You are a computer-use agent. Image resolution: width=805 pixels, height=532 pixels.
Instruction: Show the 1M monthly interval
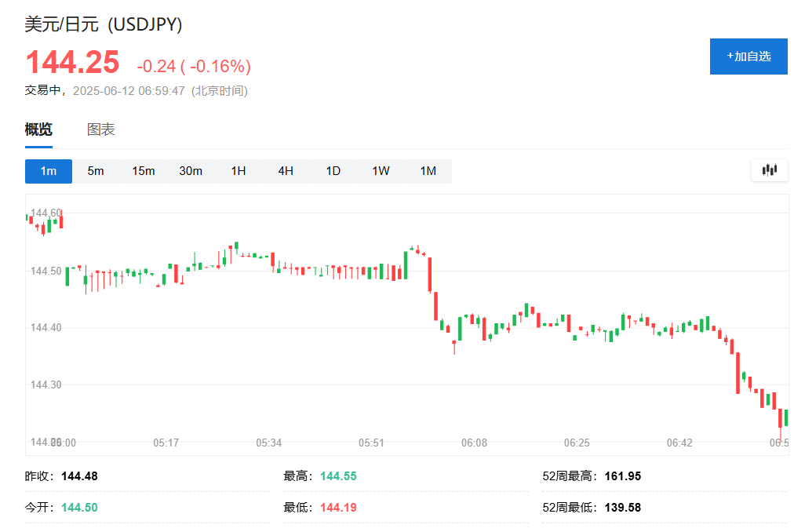click(x=428, y=171)
